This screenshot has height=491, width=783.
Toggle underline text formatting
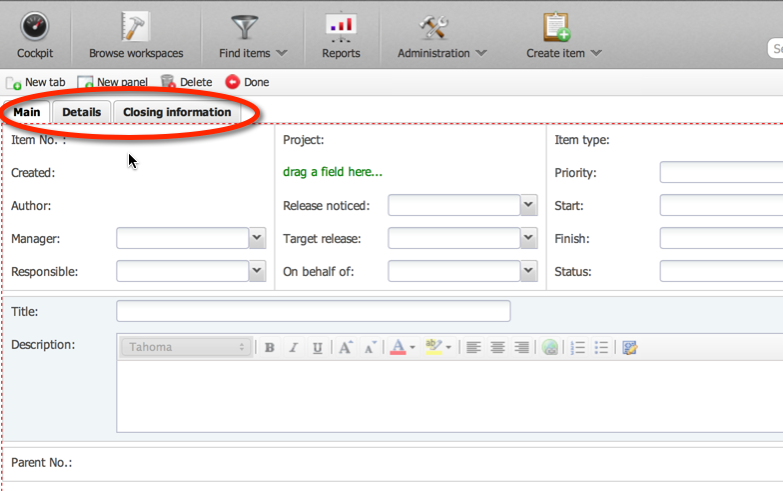pyautogui.click(x=317, y=348)
